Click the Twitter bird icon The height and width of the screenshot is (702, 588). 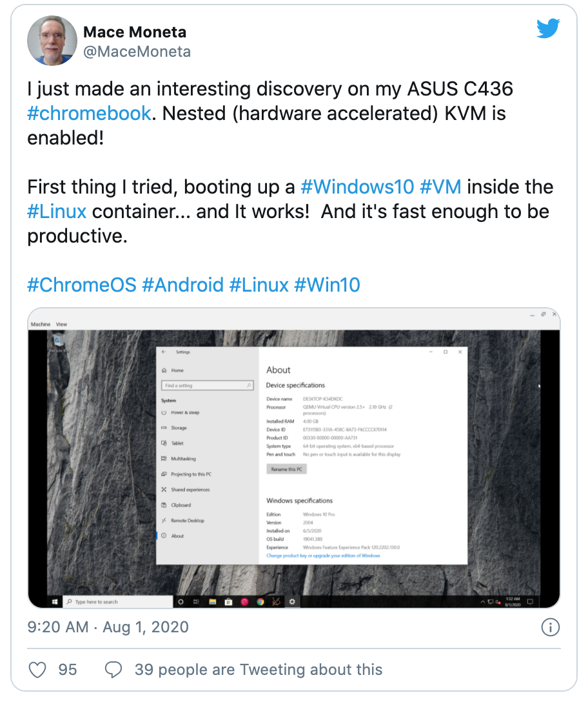coord(548,28)
